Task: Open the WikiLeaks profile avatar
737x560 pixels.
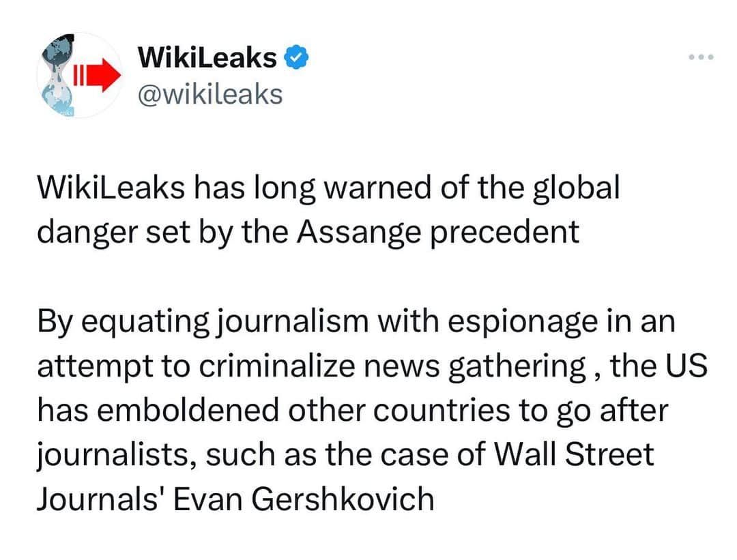Action: coord(79,75)
